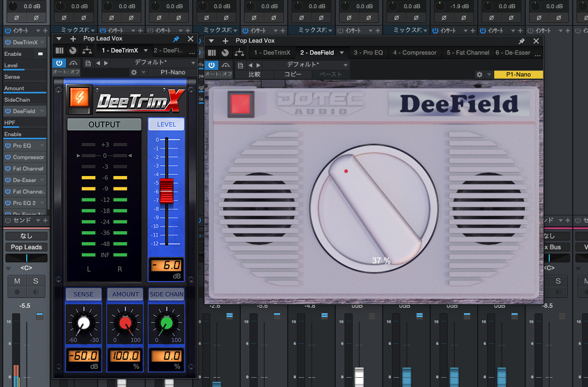Click the preset file icon in DeeTrimX window
This screenshot has height=387, width=588.
(88, 63)
